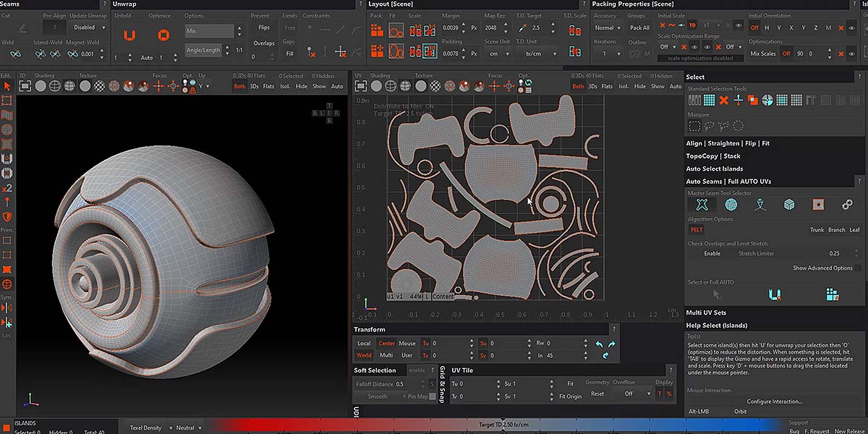This screenshot has width=868, height=434.
Task: Expand the TopoCopy | Stack section
Action: (x=713, y=156)
